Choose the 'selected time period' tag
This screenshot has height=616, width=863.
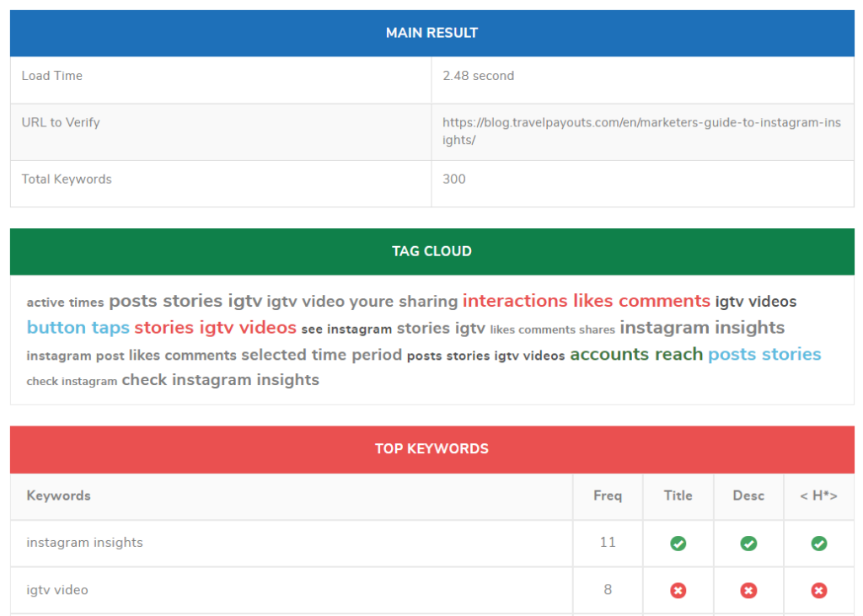tap(321, 355)
